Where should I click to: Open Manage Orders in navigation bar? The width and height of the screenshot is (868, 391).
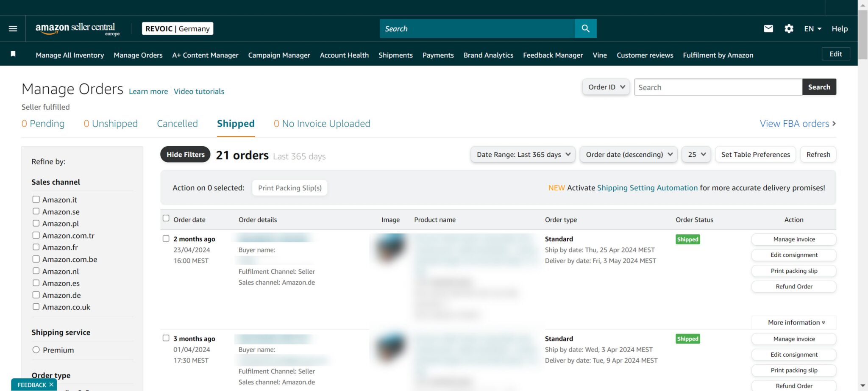(138, 55)
